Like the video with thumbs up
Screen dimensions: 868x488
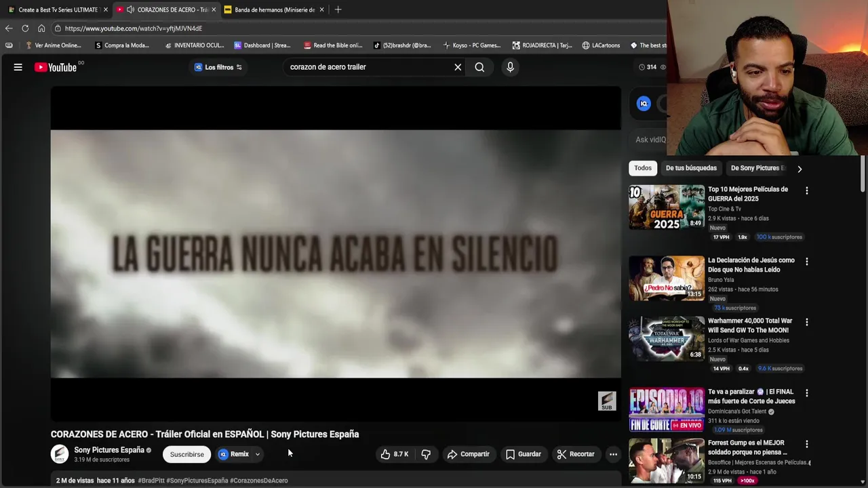[x=394, y=454]
